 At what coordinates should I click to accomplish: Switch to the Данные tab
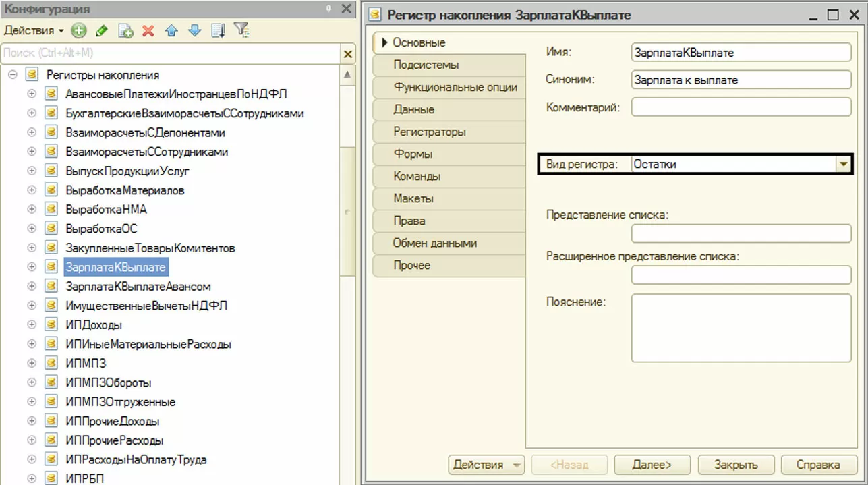[414, 109]
